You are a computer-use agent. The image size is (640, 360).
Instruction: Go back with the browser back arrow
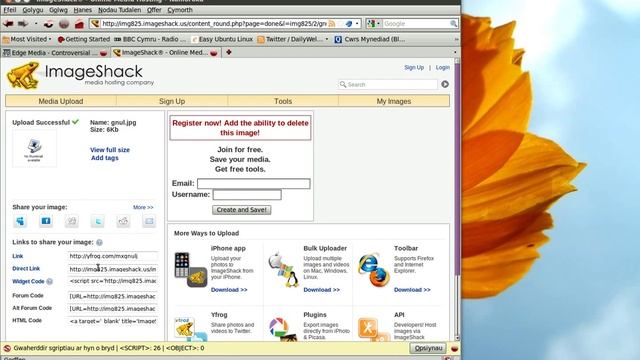(8, 24)
